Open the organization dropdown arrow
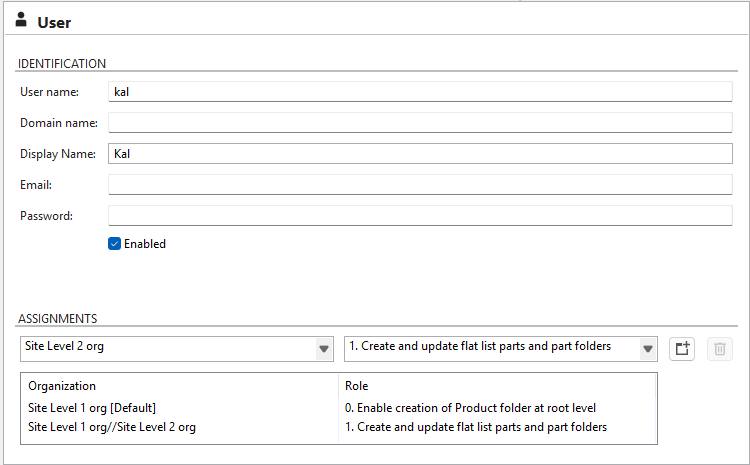The width and height of the screenshot is (750, 465). (x=324, y=349)
